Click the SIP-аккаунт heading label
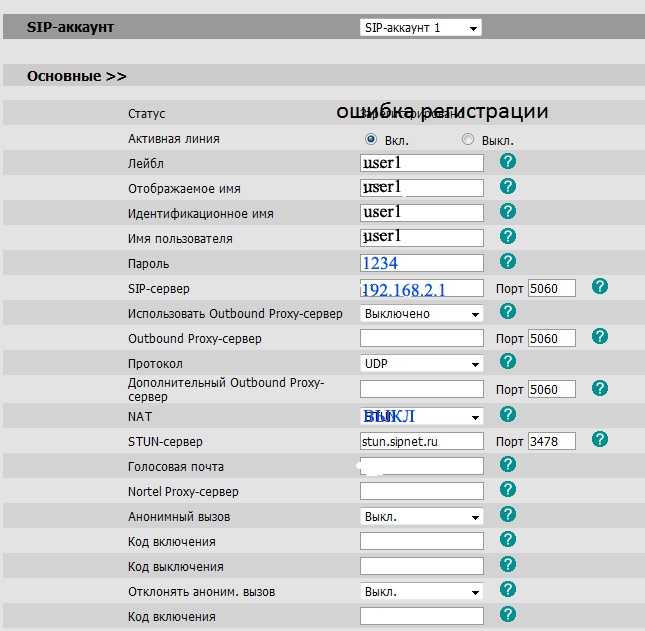Viewport: 645px width, 631px height. click(x=70, y=27)
